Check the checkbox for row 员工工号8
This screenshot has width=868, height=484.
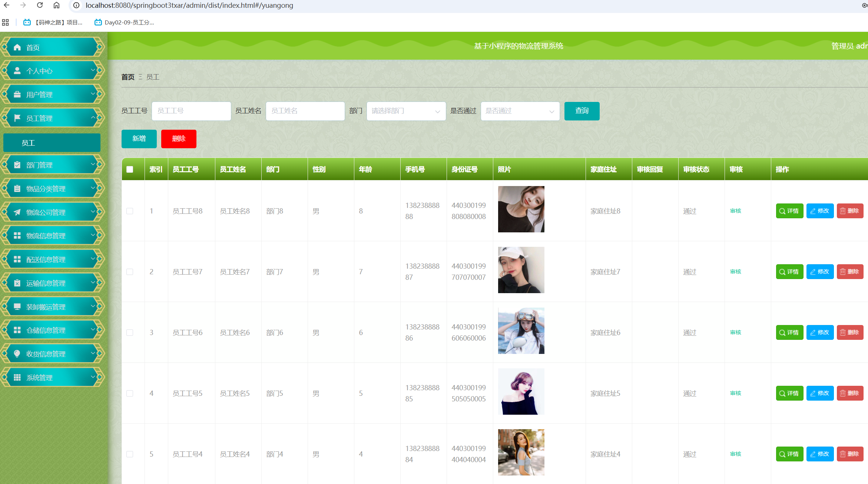130,211
